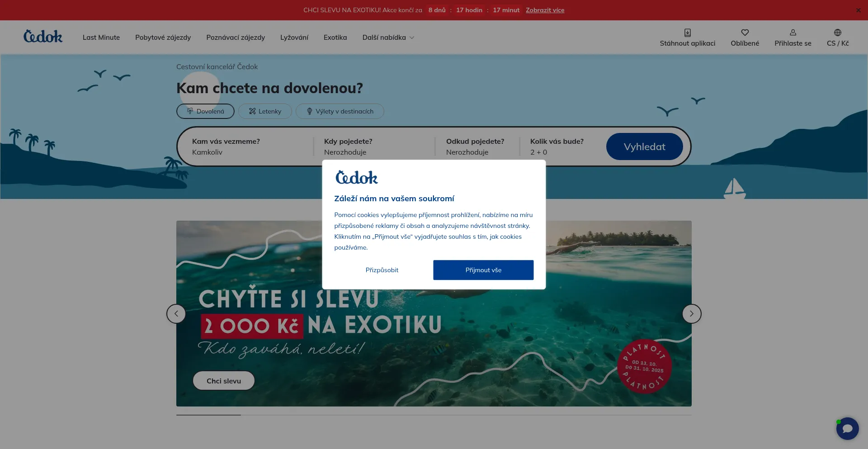
Task: Advance to the next carousel slide
Action: tap(691, 314)
